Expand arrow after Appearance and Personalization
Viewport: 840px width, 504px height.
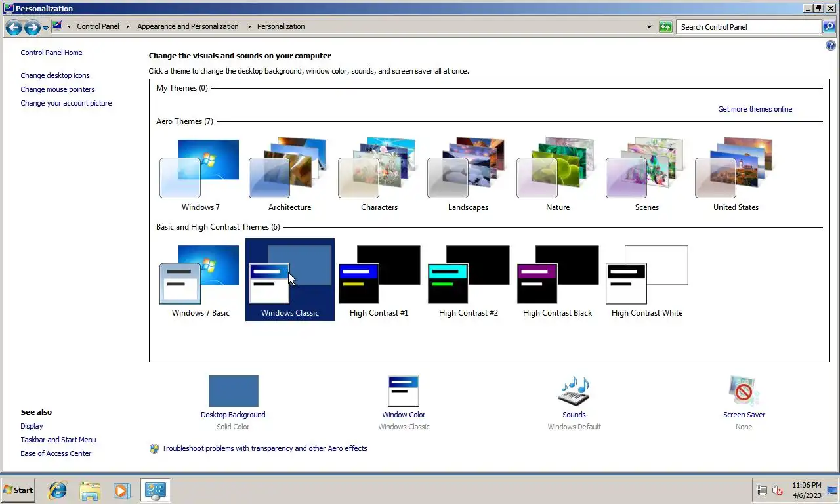pyautogui.click(x=249, y=27)
